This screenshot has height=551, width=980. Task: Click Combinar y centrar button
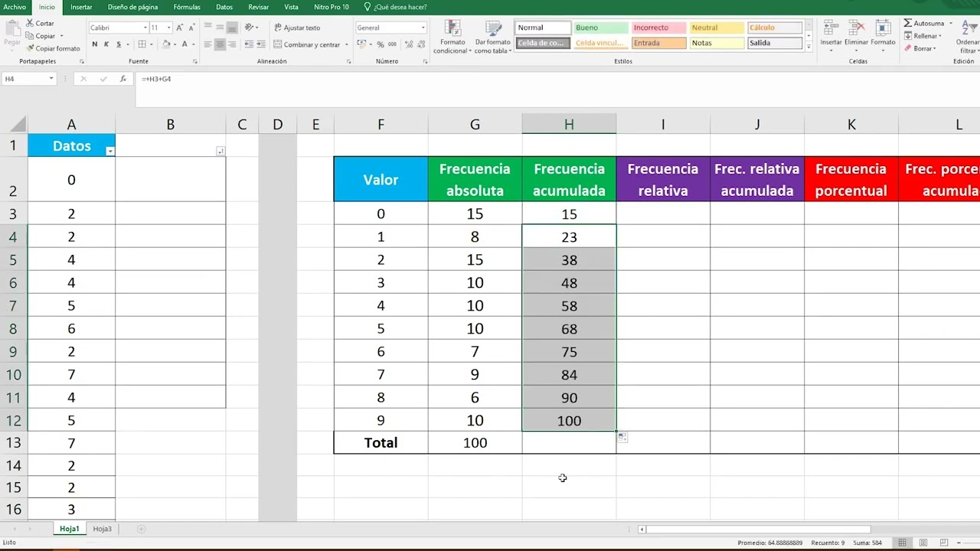coord(306,44)
